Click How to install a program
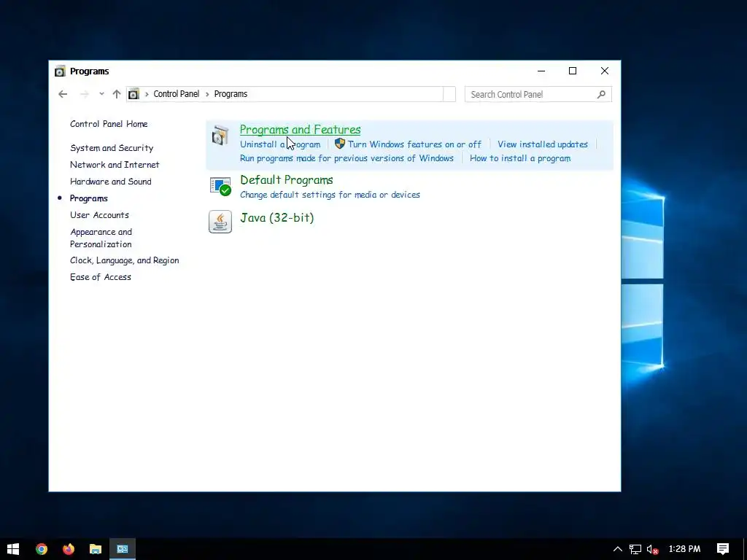Screen dimensions: 747x560 [519, 158]
